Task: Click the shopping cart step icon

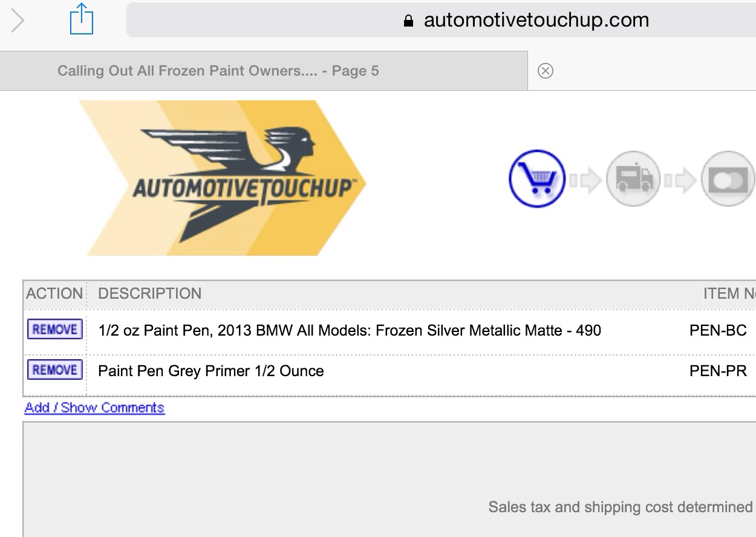Action: 537,179
